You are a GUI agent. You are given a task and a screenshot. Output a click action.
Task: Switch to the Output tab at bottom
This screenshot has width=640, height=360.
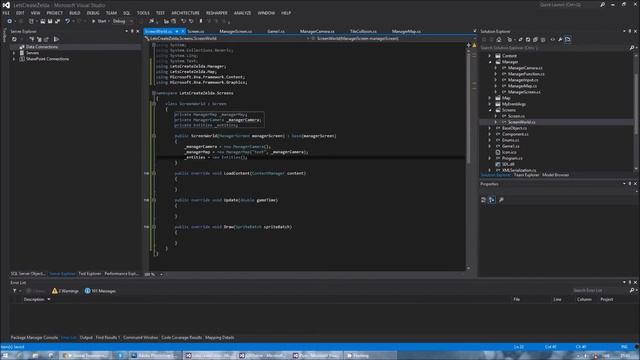click(x=86, y=338)
